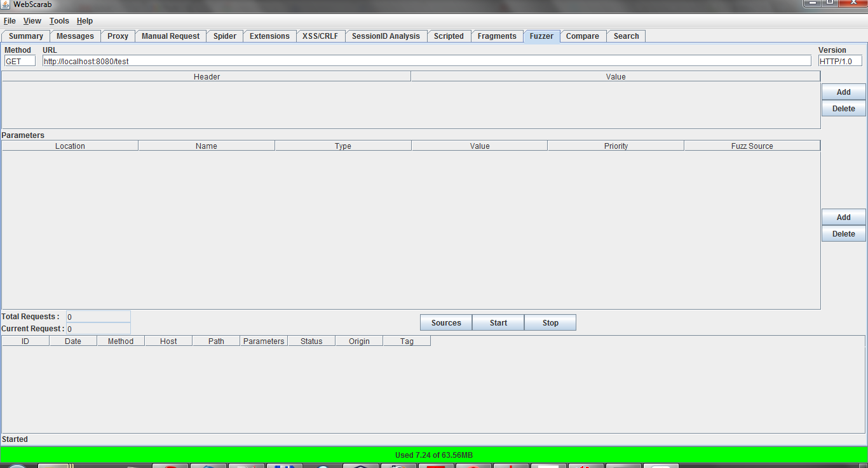Image resolution: width=868 pixels, height=468 pixels.
Task: Open the Extensions tab
Action: (269, 36)
